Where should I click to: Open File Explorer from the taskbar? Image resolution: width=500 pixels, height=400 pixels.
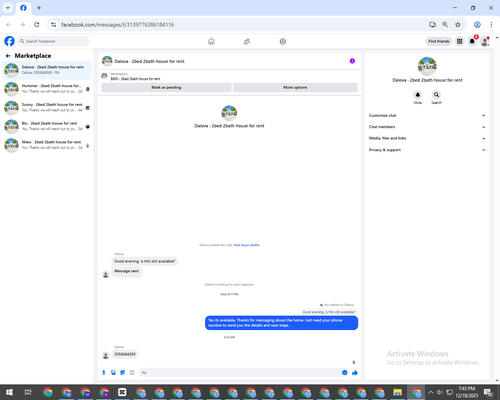(397, 392)
